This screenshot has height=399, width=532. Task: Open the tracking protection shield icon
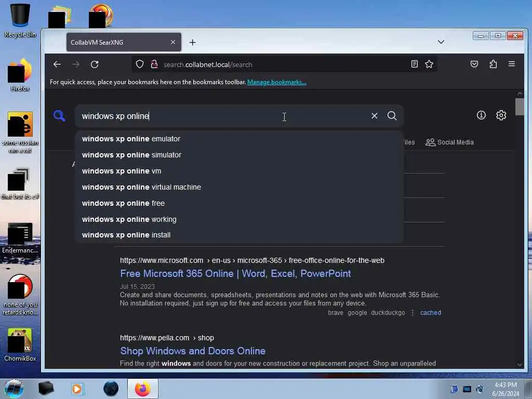coord(140,64)
